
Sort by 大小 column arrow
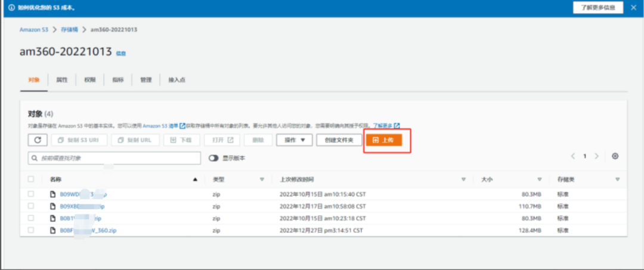(x=540, y=179)
